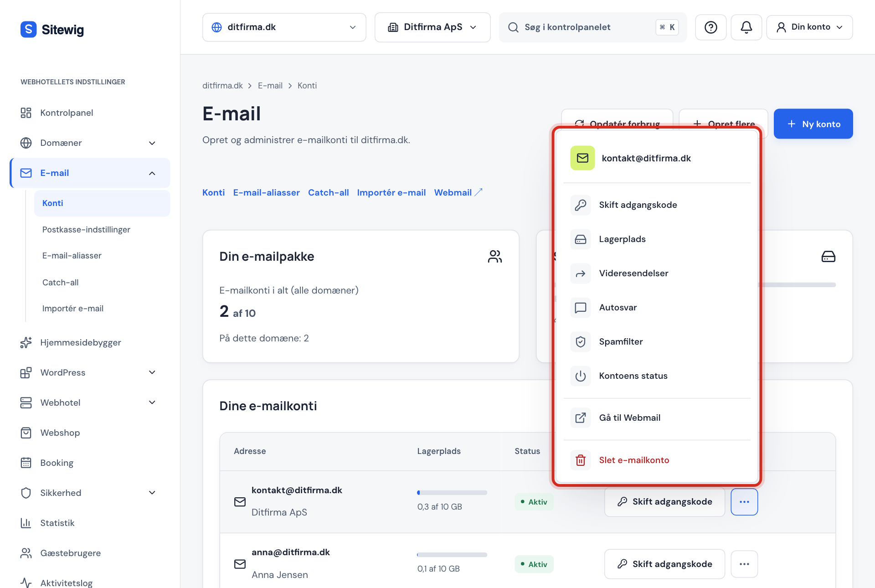Viewport: 875px width, 588px height.
Task: Choose Skift adgangskode in the popup menu
Action: [657, 205]
